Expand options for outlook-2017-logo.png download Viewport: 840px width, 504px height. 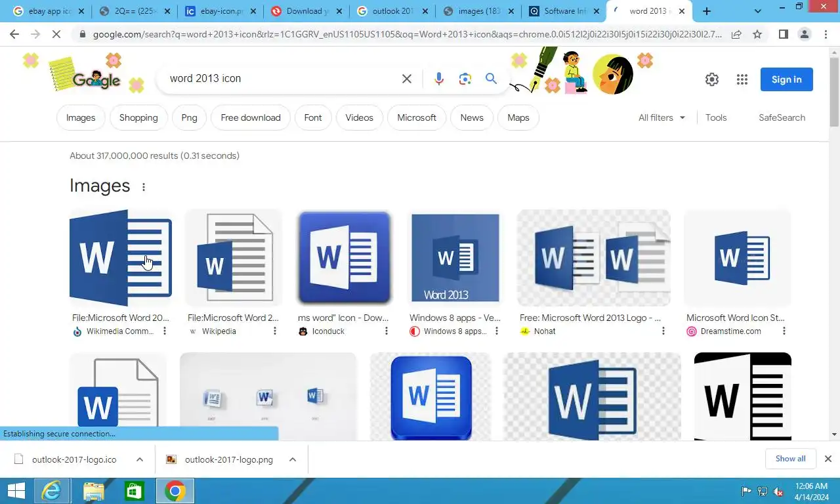pyautogui.click(x=293, y=459)
